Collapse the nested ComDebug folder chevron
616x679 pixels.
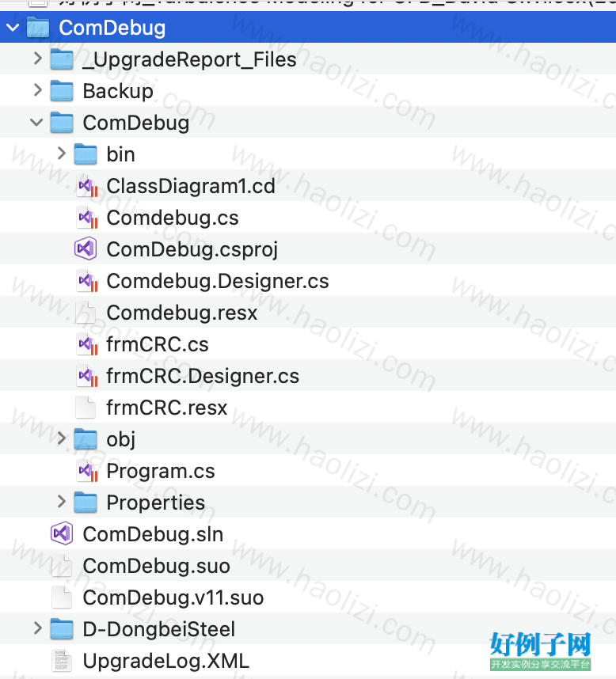click(37, 123)
